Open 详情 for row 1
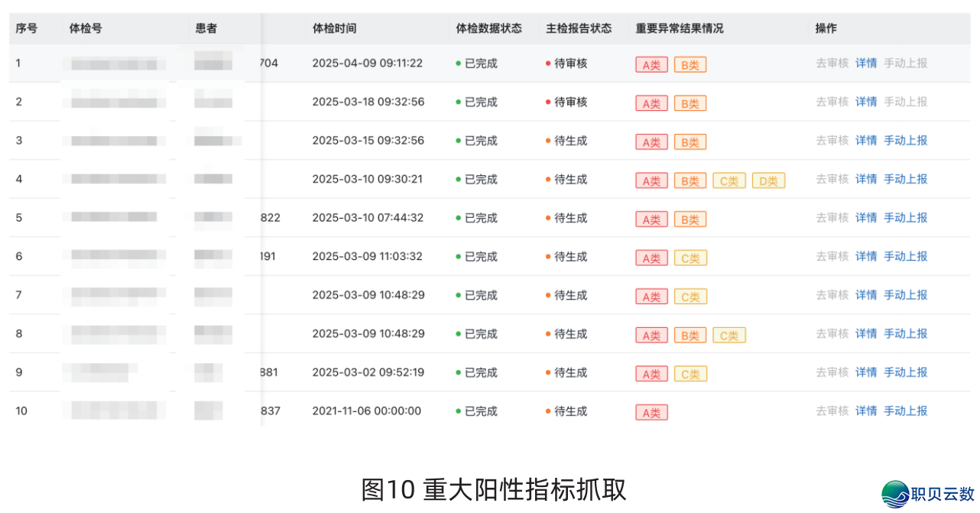 pos(866,63)
